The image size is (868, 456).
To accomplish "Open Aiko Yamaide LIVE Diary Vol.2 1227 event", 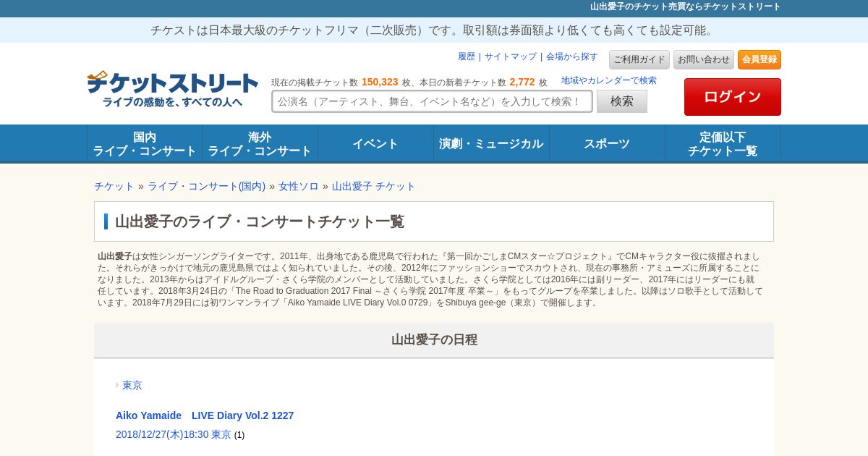I will coord(205,415).
